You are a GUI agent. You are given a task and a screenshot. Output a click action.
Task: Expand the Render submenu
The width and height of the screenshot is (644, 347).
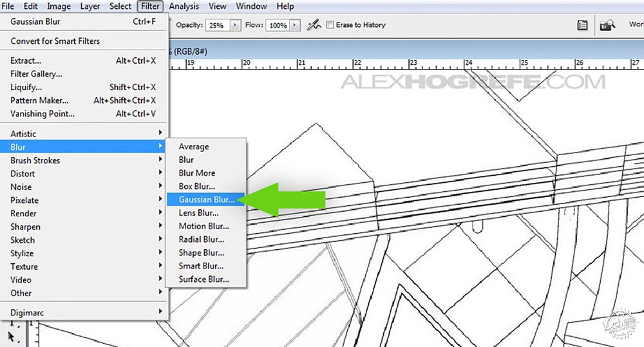(83, 213)
